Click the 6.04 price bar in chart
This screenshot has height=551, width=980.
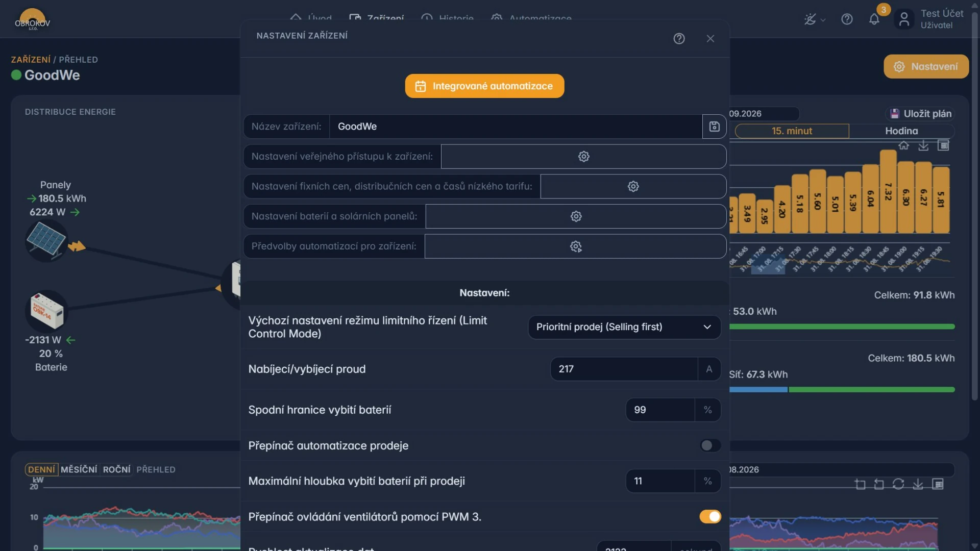coord(871,198)
